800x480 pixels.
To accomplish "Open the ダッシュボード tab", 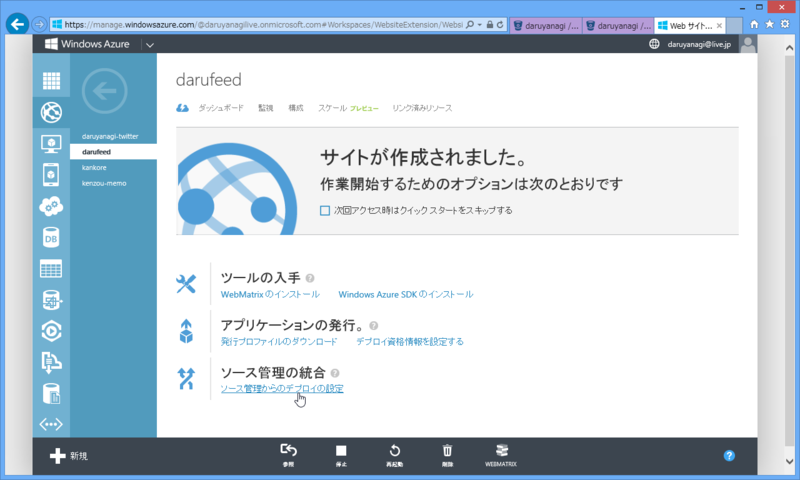I will click(x=220, y=108).
